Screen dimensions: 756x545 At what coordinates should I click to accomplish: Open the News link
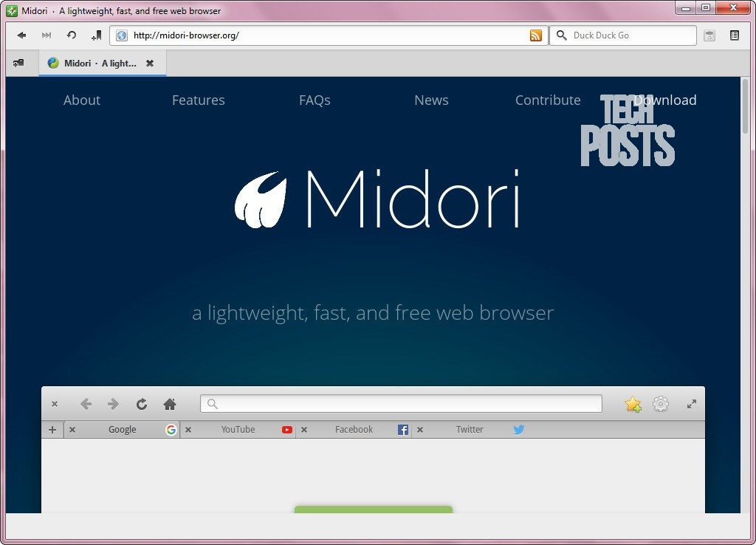[431, 100]
